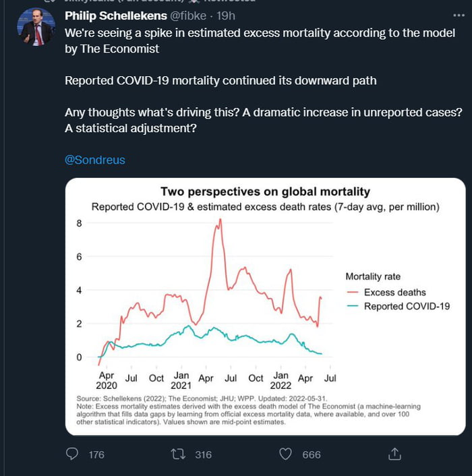Open the share icon for this tweet
Screen dimensions: 472x476
point(396,454)
